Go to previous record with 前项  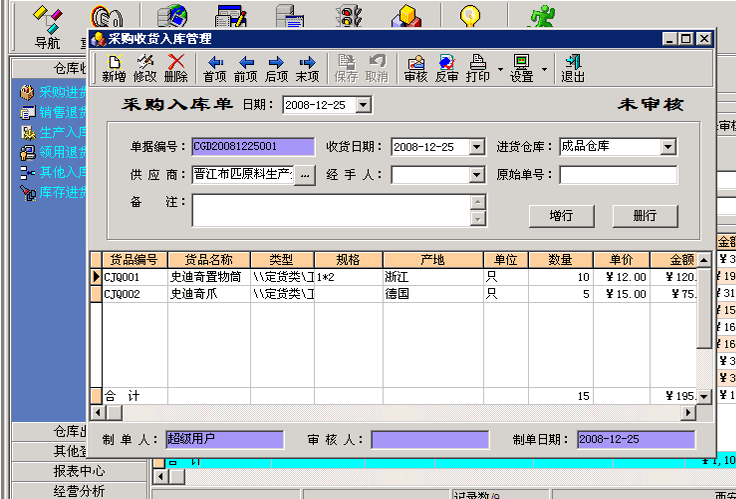246,69
